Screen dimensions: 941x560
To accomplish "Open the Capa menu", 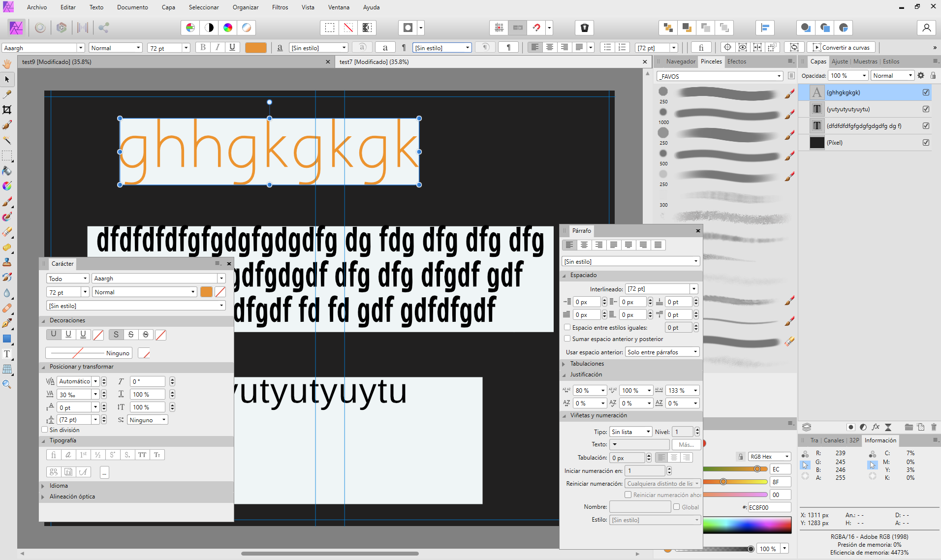I will (x=168, y=7).
